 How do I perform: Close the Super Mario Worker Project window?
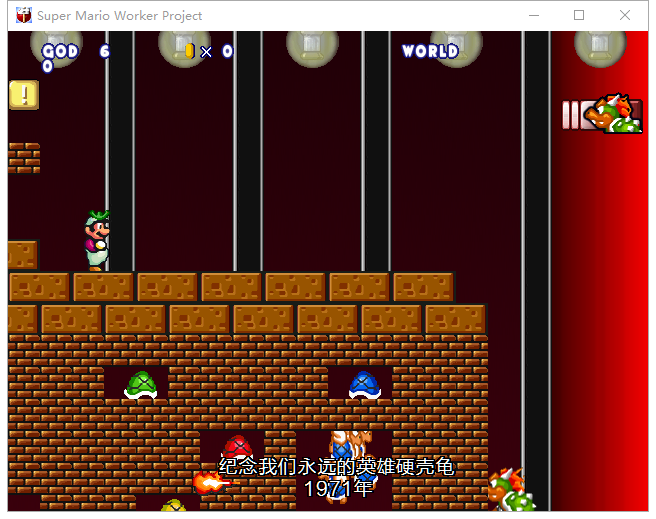625,15
